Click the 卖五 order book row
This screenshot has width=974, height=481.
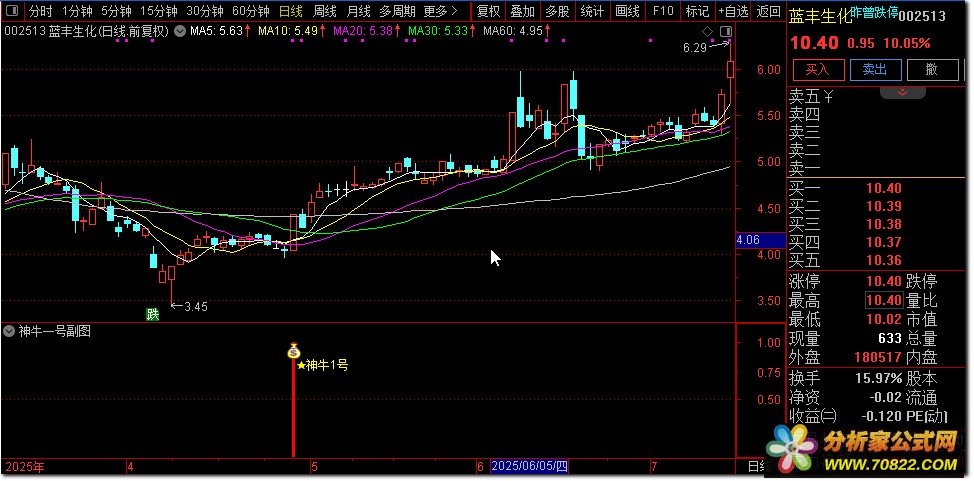click(x=878, y=97)
